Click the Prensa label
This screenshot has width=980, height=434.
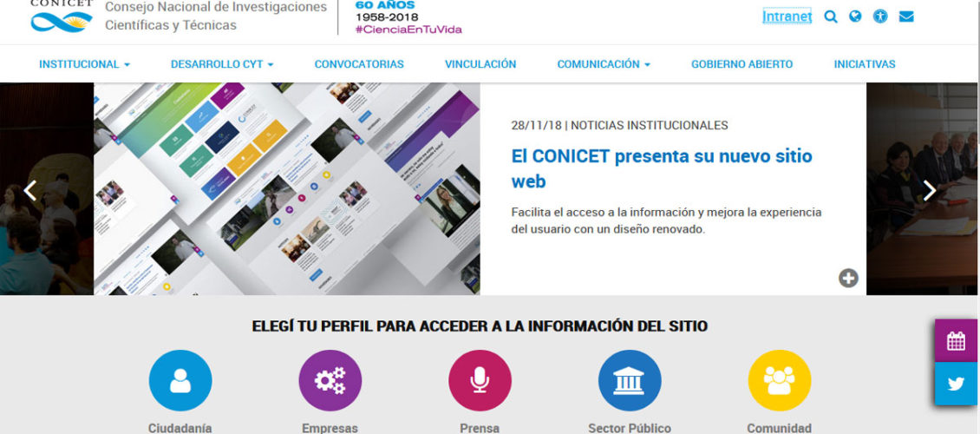[x=480, y=429]
